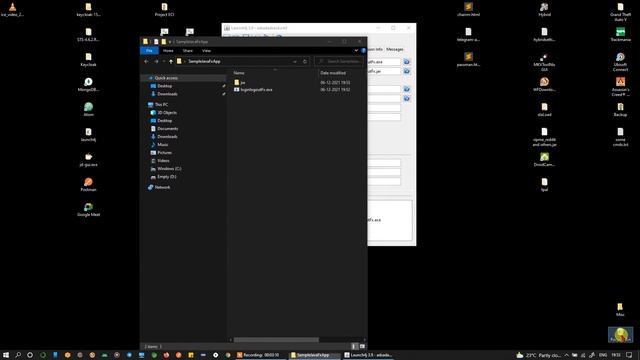The height and width of the screenshot is (360, 640).
Task: Select Hybrid desktop icon
Action: coord(544,9)
